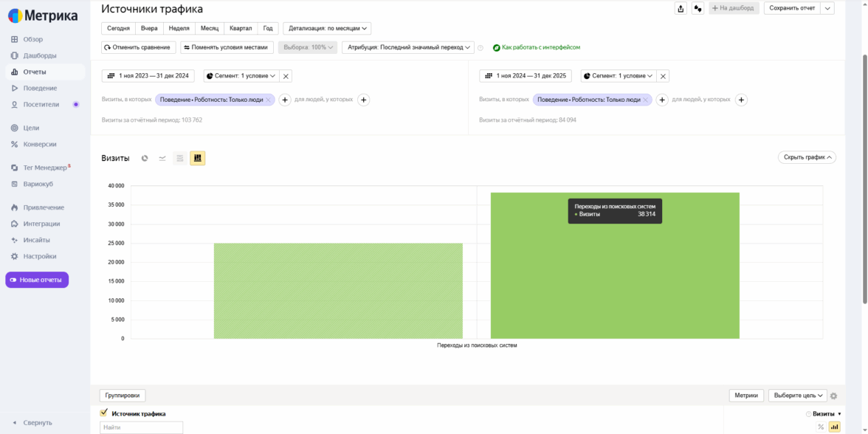Select the column chart view icon
Screen dimensions: 868x434
coord(197,158)
